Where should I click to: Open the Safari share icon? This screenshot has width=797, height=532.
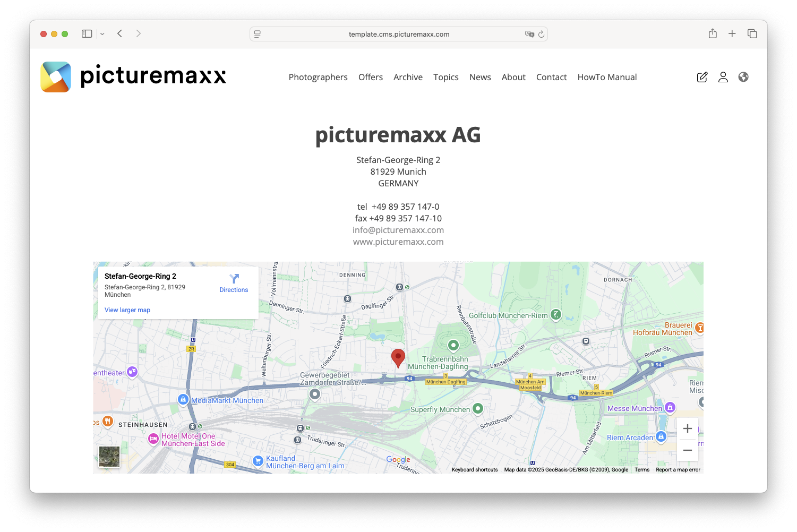pyautogui.click(x=713, y=33)
